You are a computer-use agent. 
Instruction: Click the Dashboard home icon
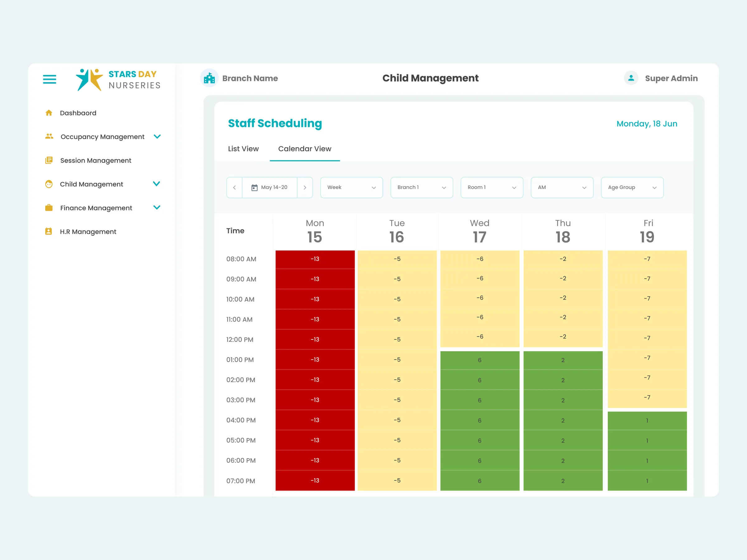pyautogui.click(x=49, y=113)
